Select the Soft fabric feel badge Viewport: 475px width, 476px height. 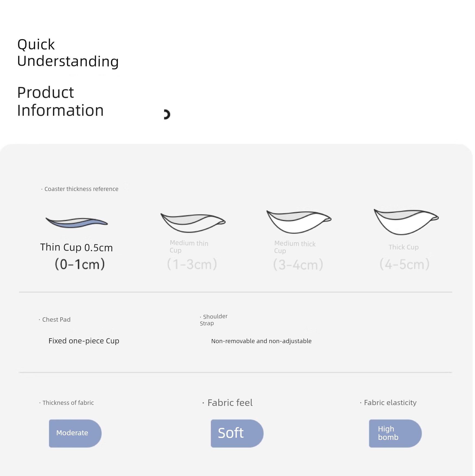coord(237,433)
